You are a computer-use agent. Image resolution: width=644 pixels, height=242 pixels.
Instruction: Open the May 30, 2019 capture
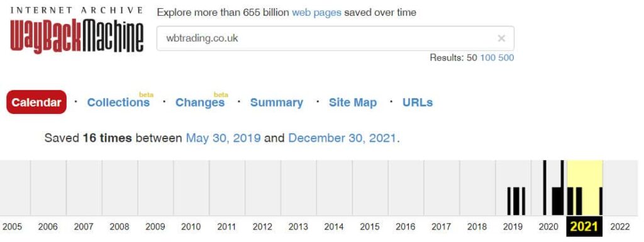(223, 138)
